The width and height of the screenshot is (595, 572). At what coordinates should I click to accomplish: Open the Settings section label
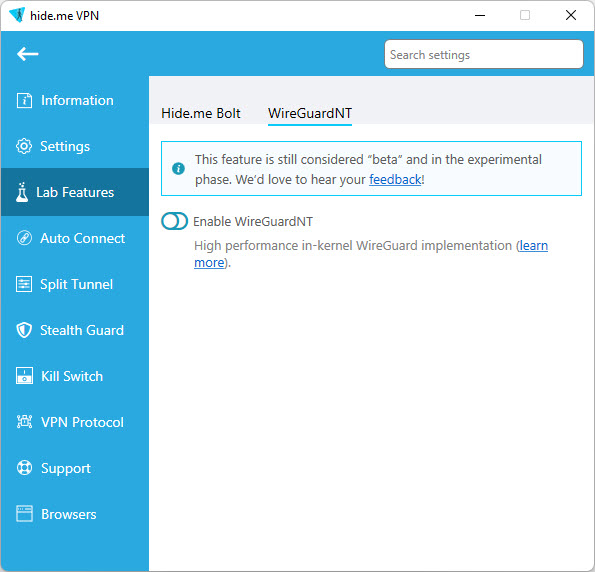(65, 147)
